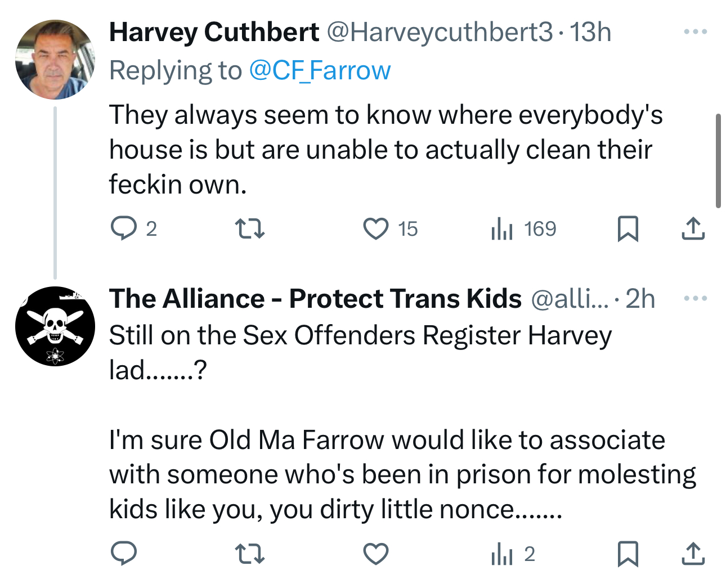Open more options on Harvey's tweet
726x588 pixels.
coord(695,32)
